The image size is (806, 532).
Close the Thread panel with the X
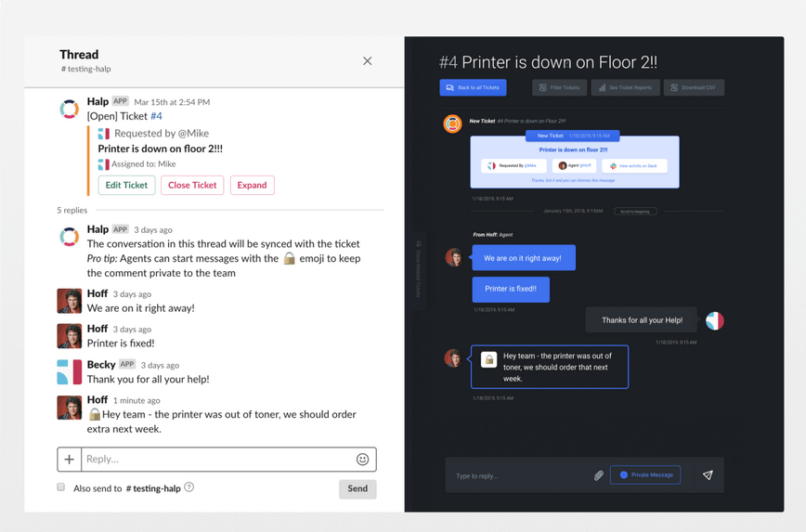click(367, 61)
